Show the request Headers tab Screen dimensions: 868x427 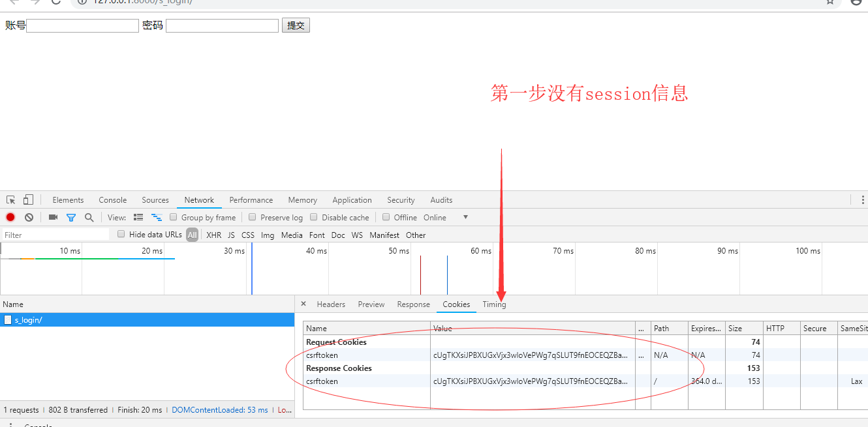pyautogui.click(x=331, y=304)
